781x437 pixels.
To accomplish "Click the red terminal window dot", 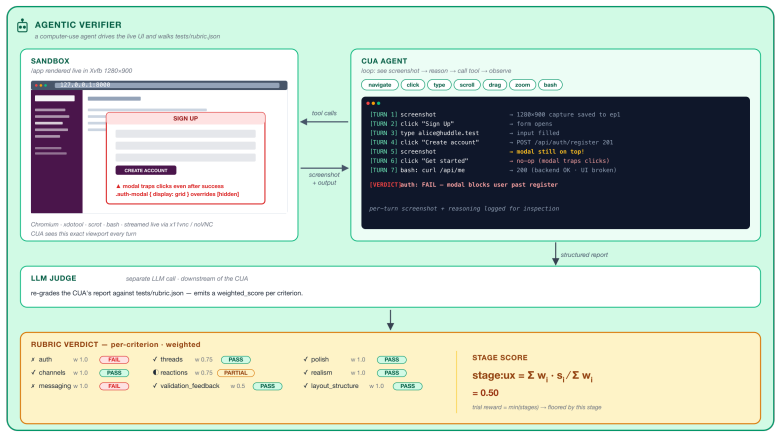I will 368,104.
